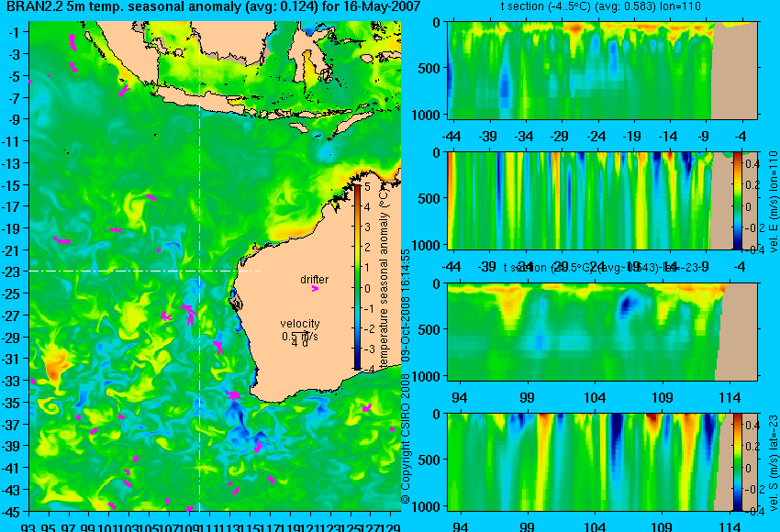
Task: Click the BRAN2.2 5m temp. seasonal anomaly title
Action: pyautogui.click(x=214, y=7)
